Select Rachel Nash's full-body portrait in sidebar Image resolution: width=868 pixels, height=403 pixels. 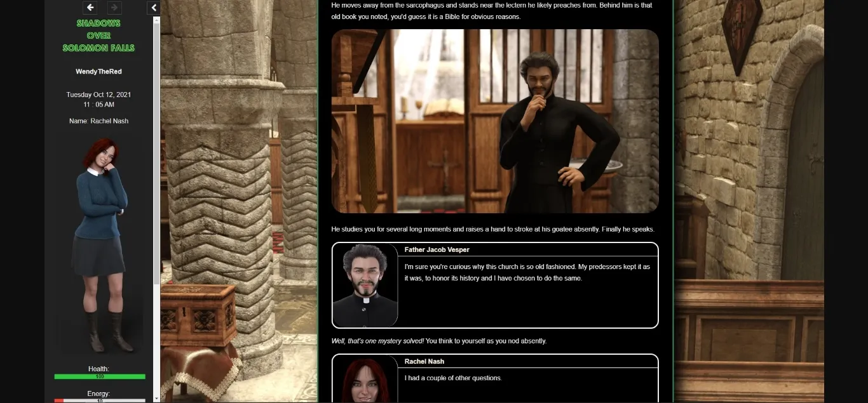99,244
